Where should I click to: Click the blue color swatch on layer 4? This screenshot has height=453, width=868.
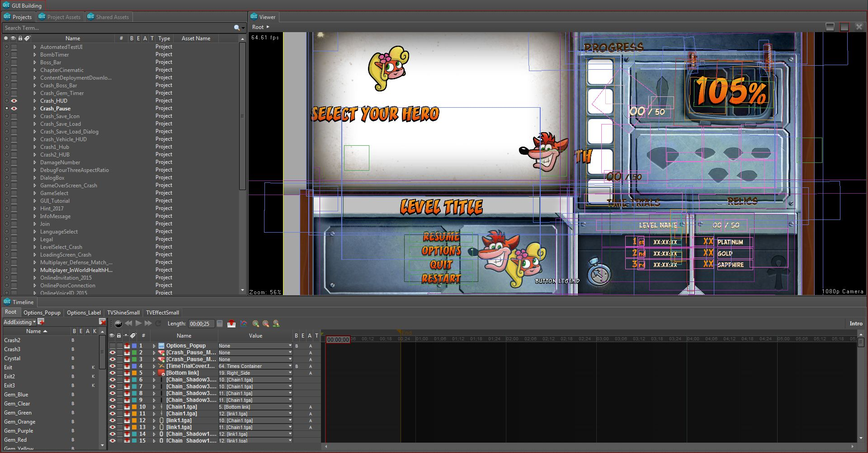click(134, 366)
